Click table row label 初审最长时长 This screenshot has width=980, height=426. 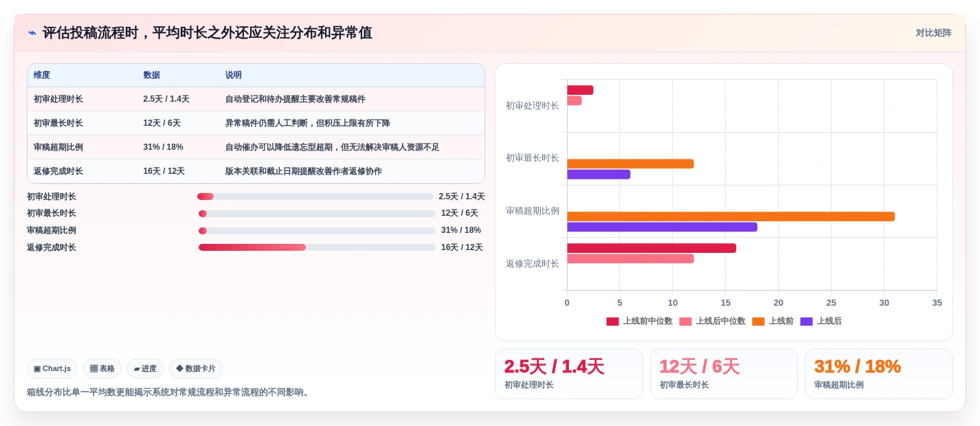pos(58,123)
